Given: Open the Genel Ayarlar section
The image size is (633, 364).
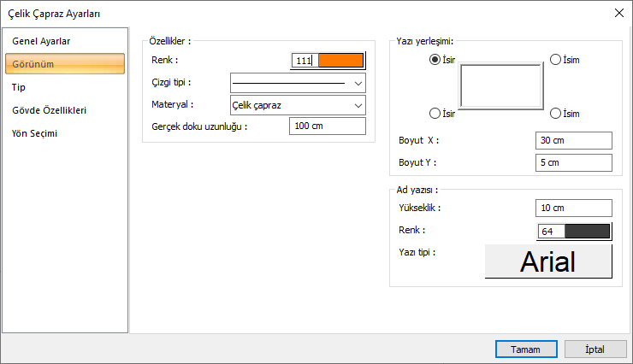Looking at the screenshot, I should 41,41.
